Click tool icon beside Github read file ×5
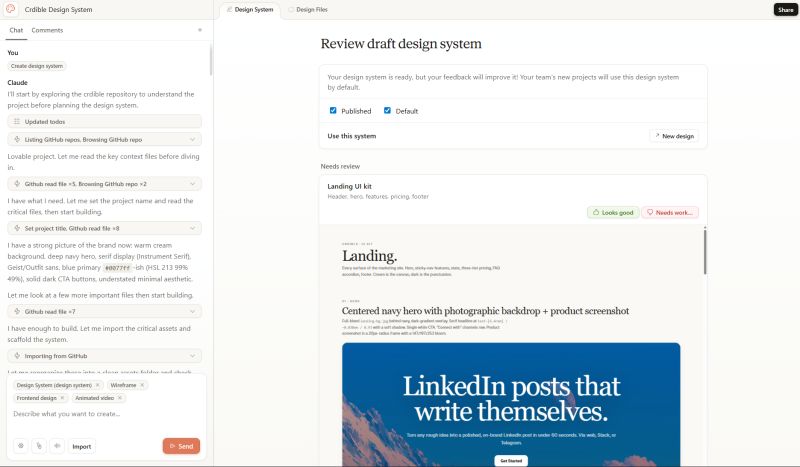The width and height of the screenshot is (800, 467). click(17, 184)
